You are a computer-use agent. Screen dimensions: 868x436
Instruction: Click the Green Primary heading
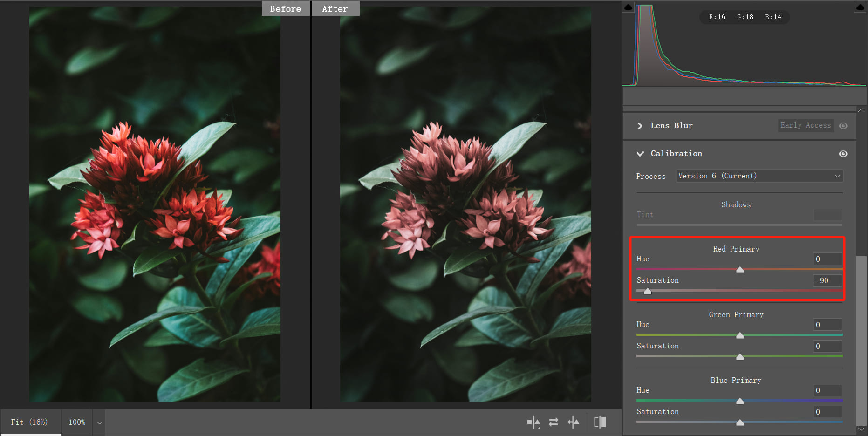pos(736,315)
